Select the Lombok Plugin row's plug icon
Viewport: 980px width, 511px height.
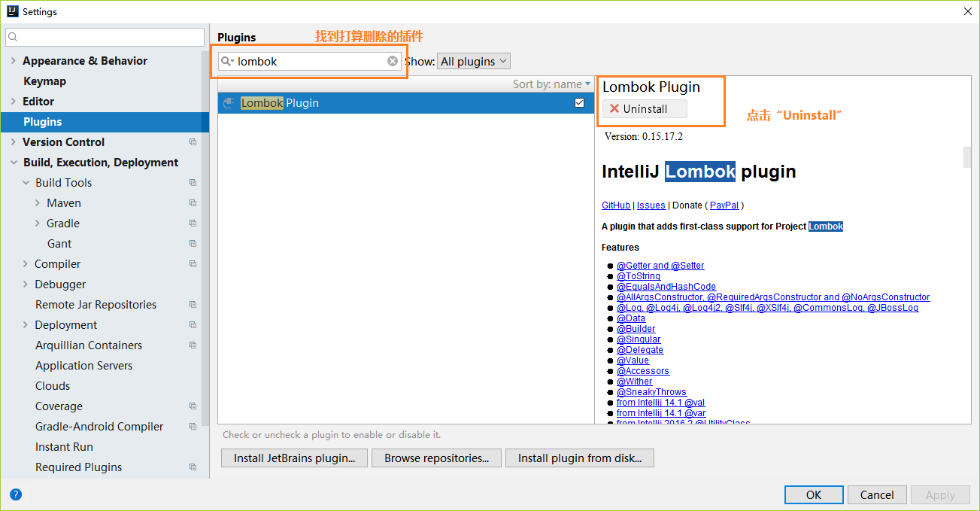229,103
